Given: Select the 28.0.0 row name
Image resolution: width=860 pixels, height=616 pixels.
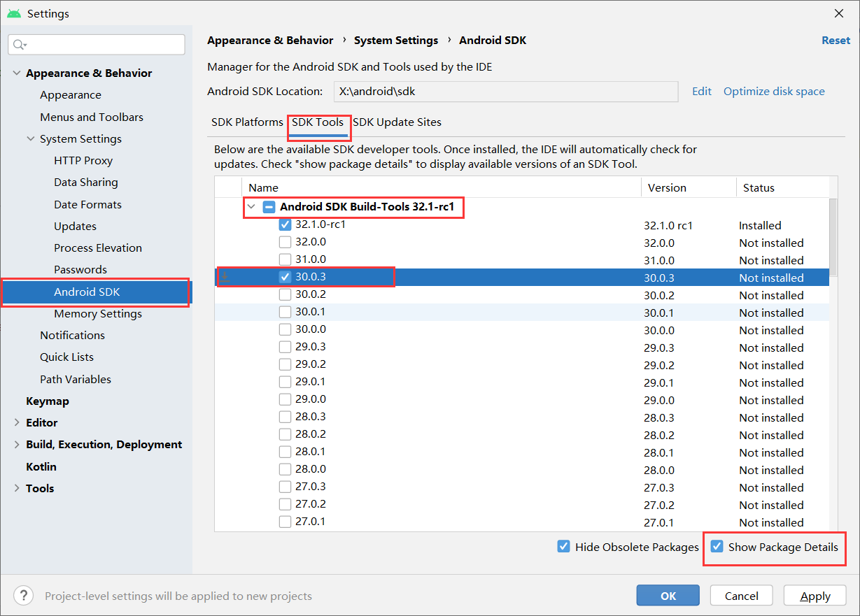Looking at the screenshot, I should pyautogui.click(x=311, y=468).
